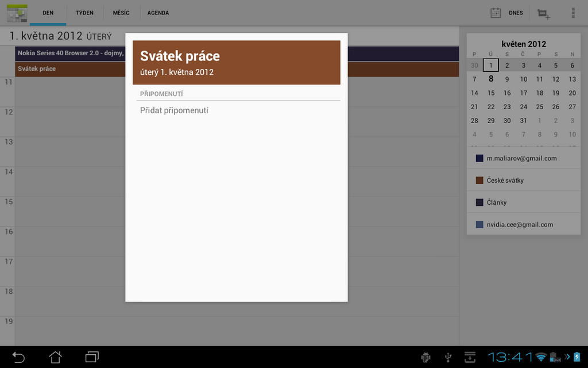Toggle the České svátky calendar

point(523,180)
